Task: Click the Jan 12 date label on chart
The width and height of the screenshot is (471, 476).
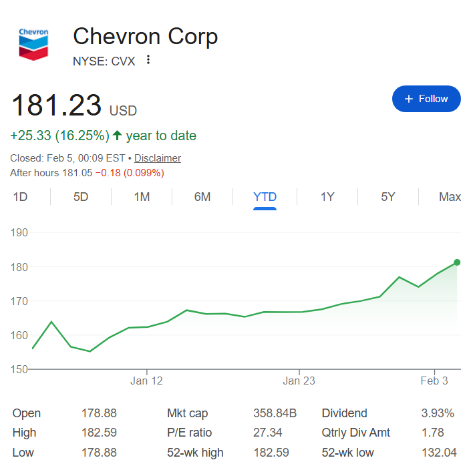Action: tap(147, 381)
